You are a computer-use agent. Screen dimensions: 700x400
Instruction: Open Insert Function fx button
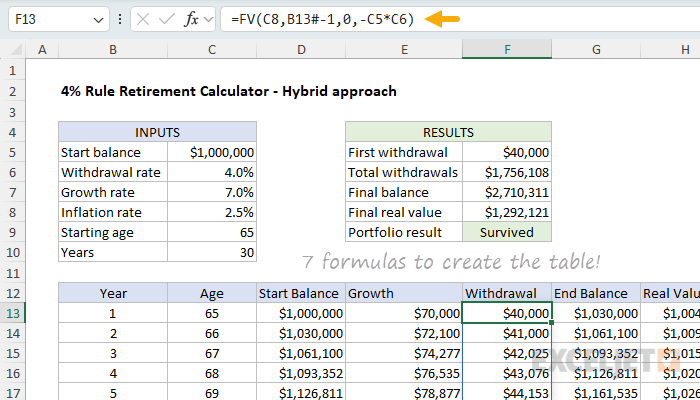192,19
